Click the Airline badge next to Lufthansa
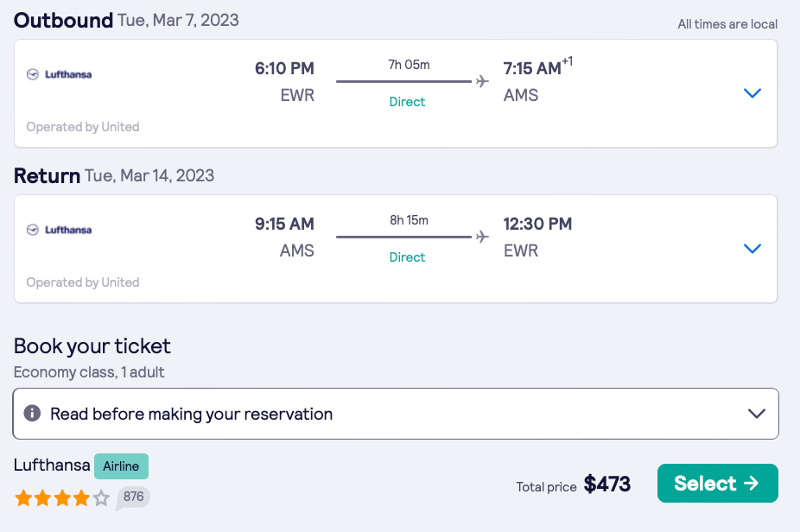The image size is (800, 532). [x=121, y=466]
